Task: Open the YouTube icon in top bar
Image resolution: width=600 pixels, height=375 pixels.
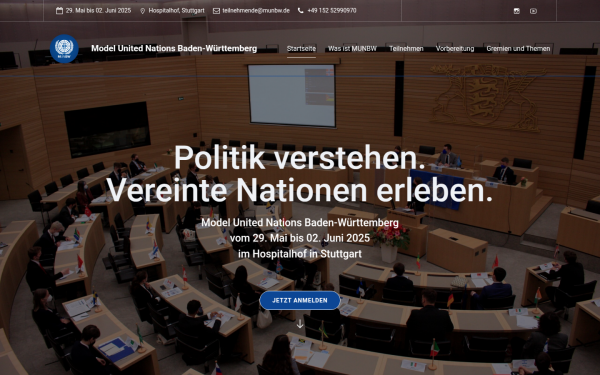Action: (533, 11)
